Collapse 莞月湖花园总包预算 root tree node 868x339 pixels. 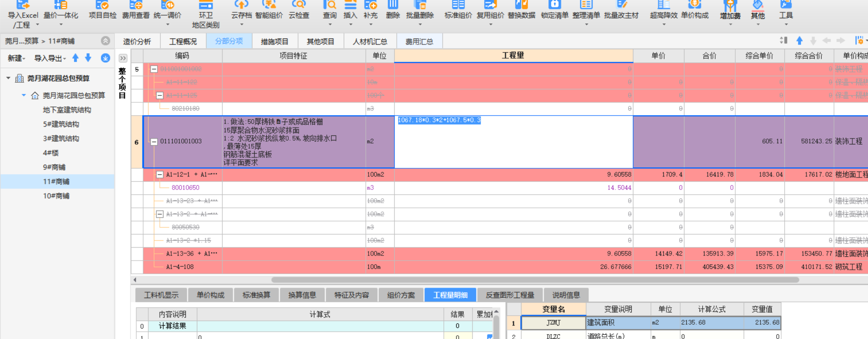[x=8, y=78]
